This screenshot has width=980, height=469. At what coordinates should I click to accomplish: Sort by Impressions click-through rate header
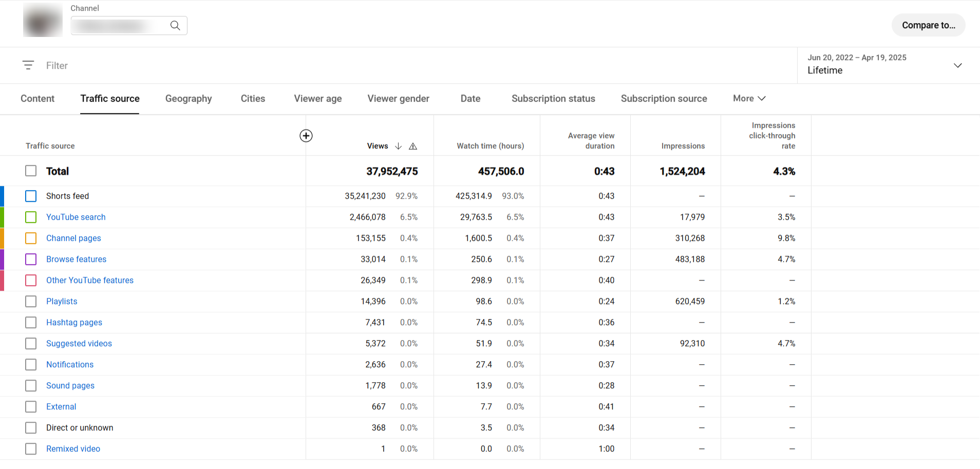[x=772, y=136]
